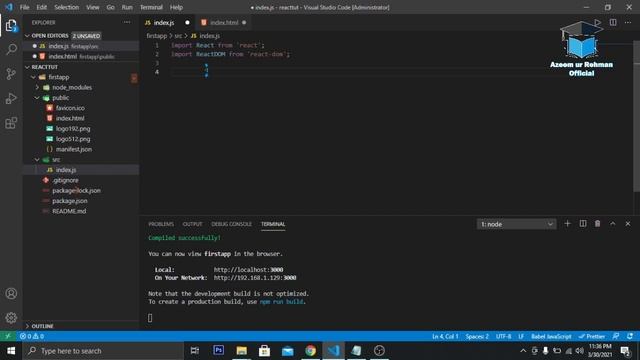Open the Windows Start menu
Screen dimensions: 640x360
pos(11,351)
